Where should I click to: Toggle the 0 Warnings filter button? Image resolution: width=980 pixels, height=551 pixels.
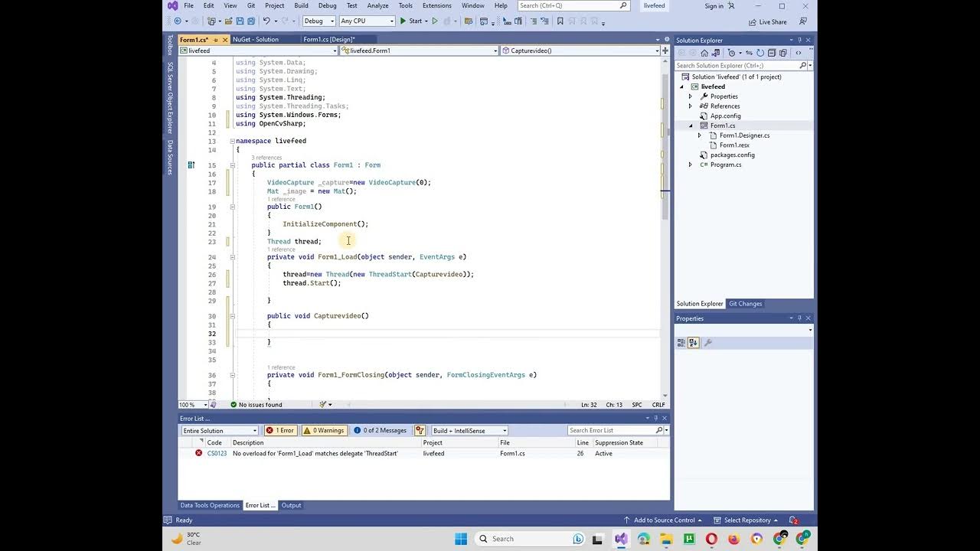click(x=324, y=431)
